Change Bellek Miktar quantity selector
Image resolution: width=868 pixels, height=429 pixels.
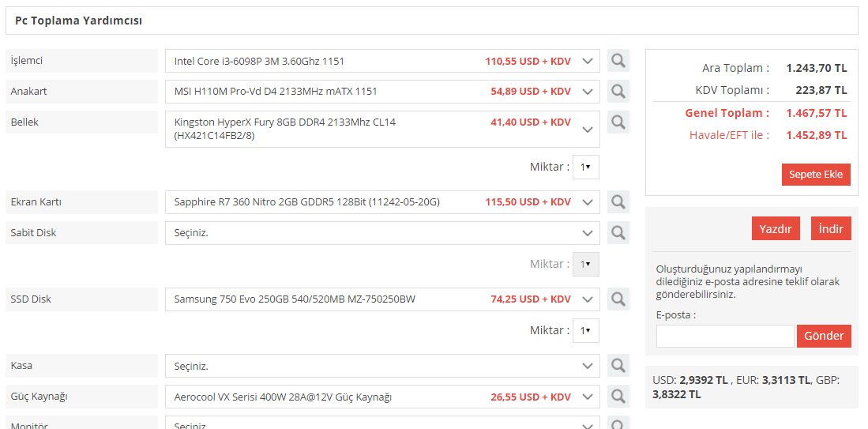click(x=586, y=167)
